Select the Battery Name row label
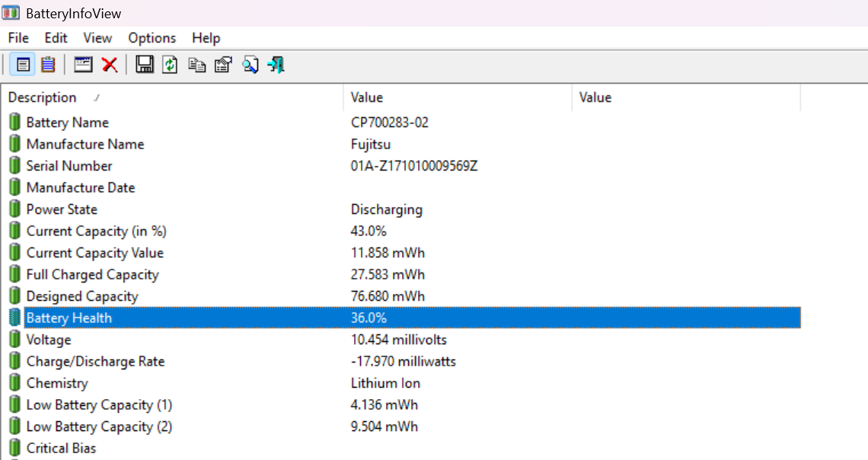The height and width of the screenshot is (460, 868). [68, 123]
